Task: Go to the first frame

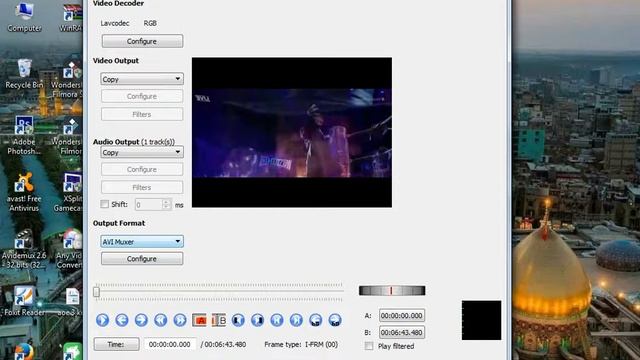Action: 277,320
